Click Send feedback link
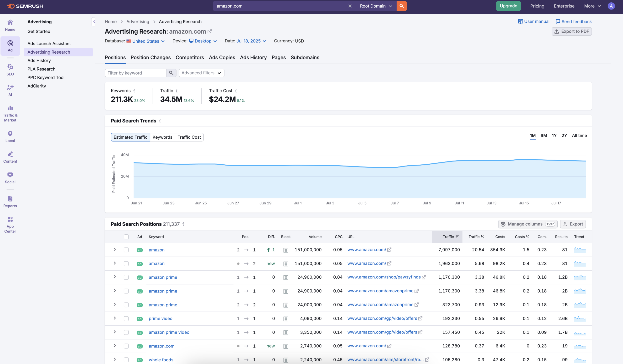623x364 pixels. pyautogui.click(x=574, y=21)
